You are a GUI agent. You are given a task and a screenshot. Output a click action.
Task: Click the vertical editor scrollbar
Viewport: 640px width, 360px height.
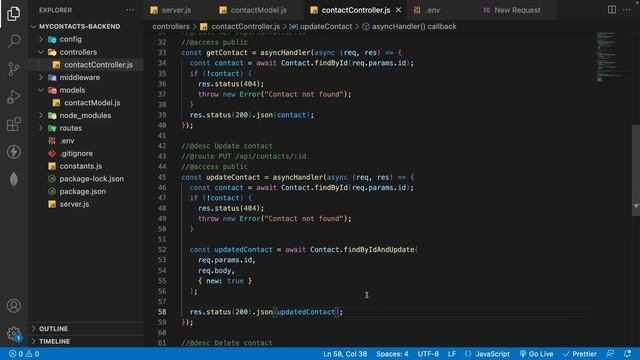tap(636, 170)
